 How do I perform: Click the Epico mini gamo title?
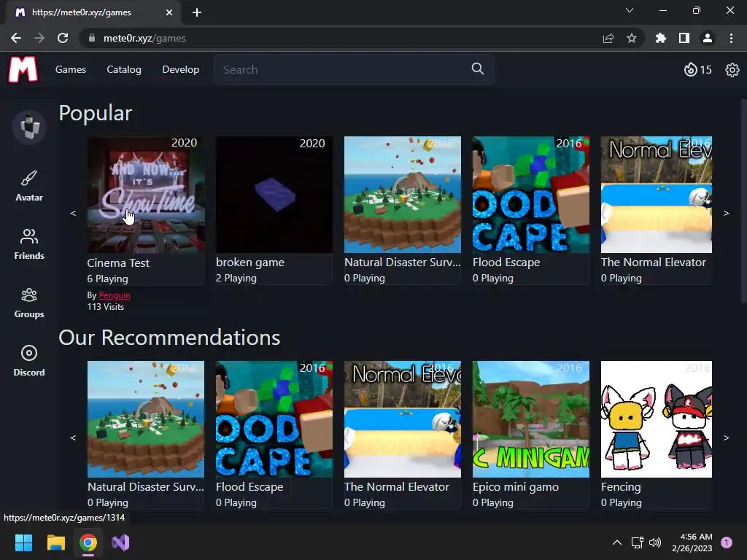pos(516,486)
